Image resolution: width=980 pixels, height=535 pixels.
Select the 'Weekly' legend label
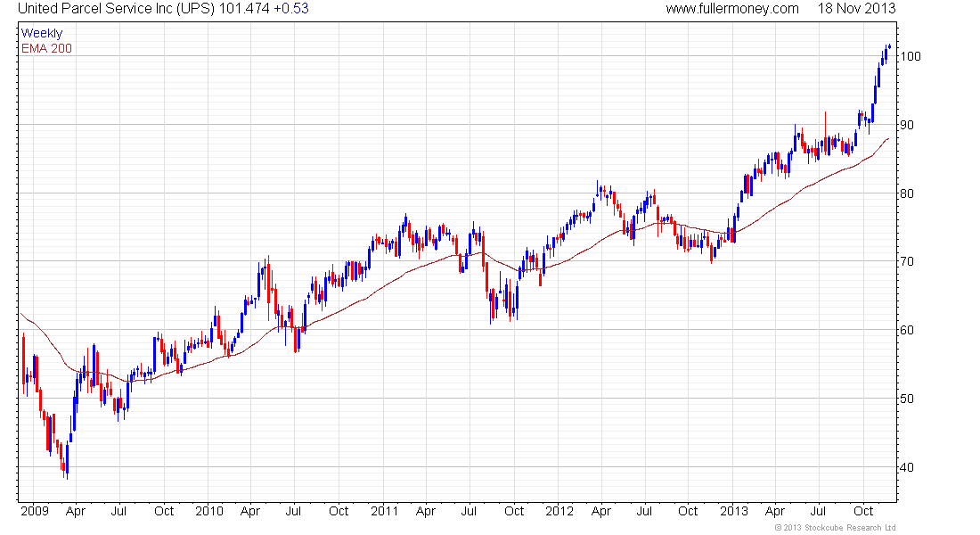(x=42, y=33)
